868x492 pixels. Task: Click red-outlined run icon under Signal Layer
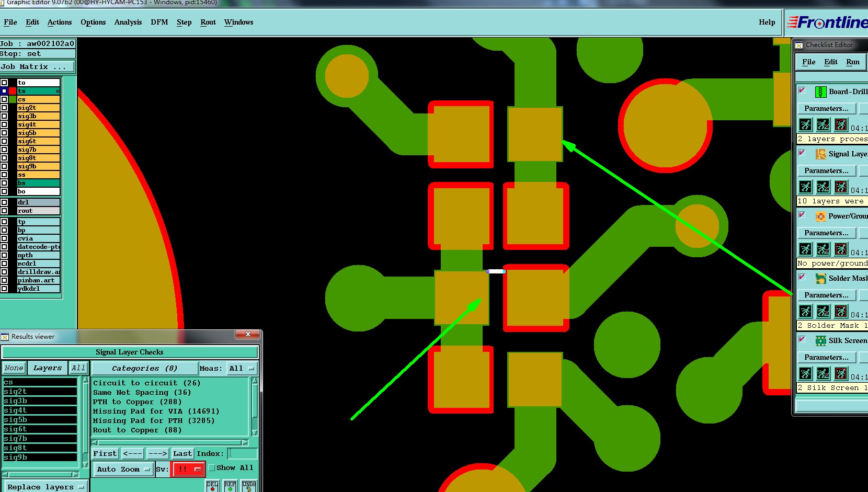tap(841, 187)
